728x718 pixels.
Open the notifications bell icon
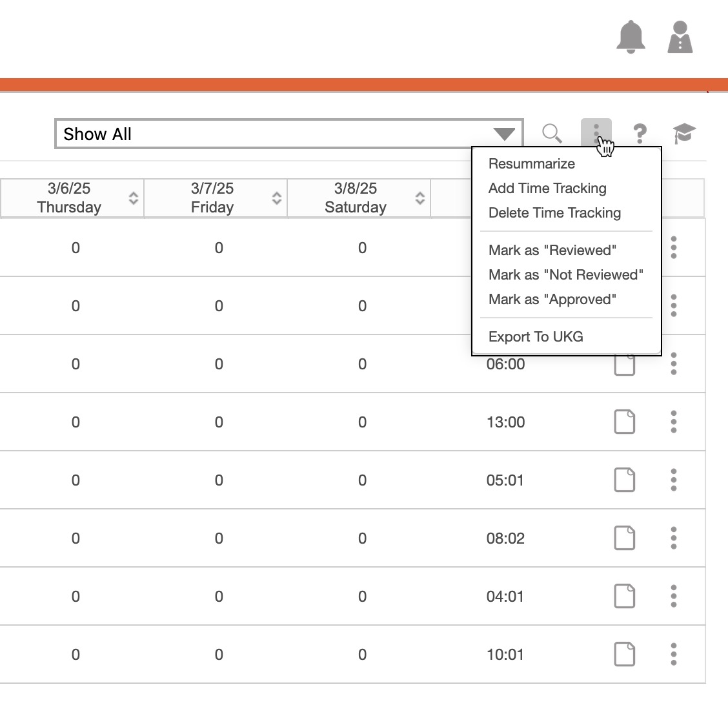(x=631, y=37)
